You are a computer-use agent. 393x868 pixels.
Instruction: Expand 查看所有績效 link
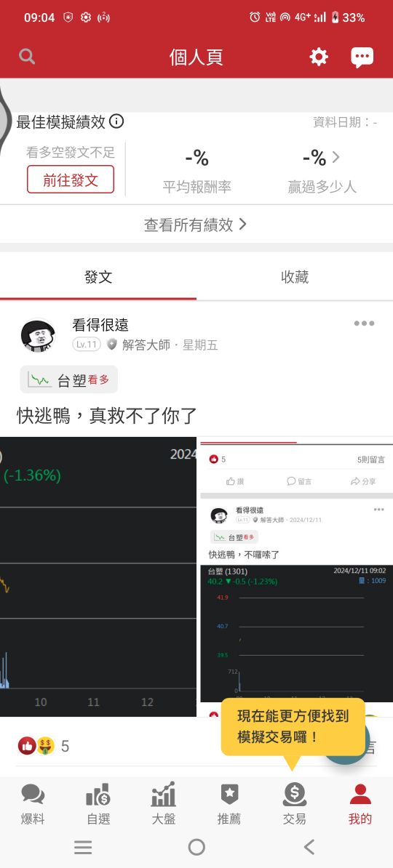pyautogui.click(x=196, y=224)
